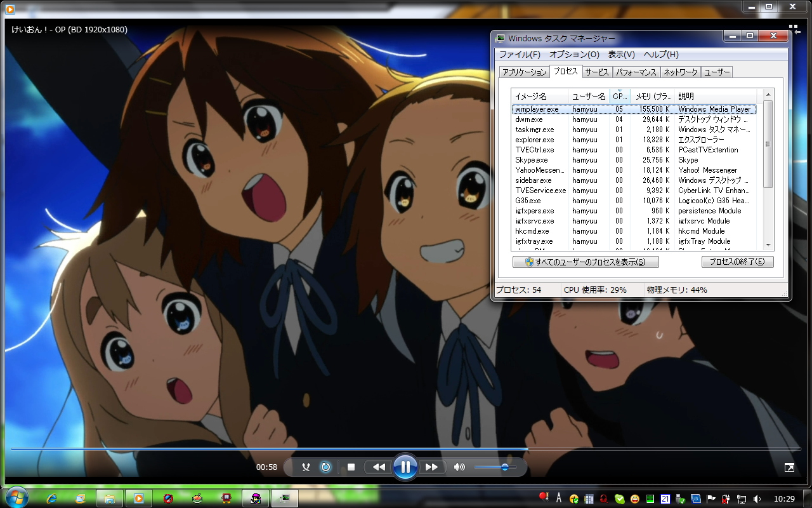Screen dimensions: 812x508
Task: Sort by the CPU column header
Action: click(x=620, y=96)
